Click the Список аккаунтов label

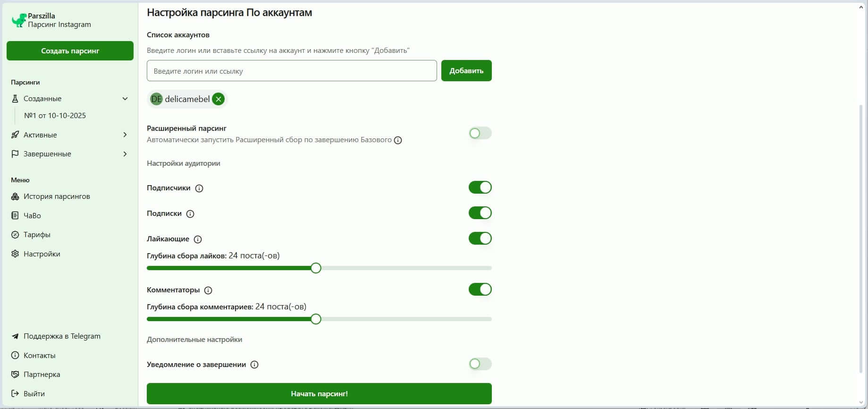[178, 35]
